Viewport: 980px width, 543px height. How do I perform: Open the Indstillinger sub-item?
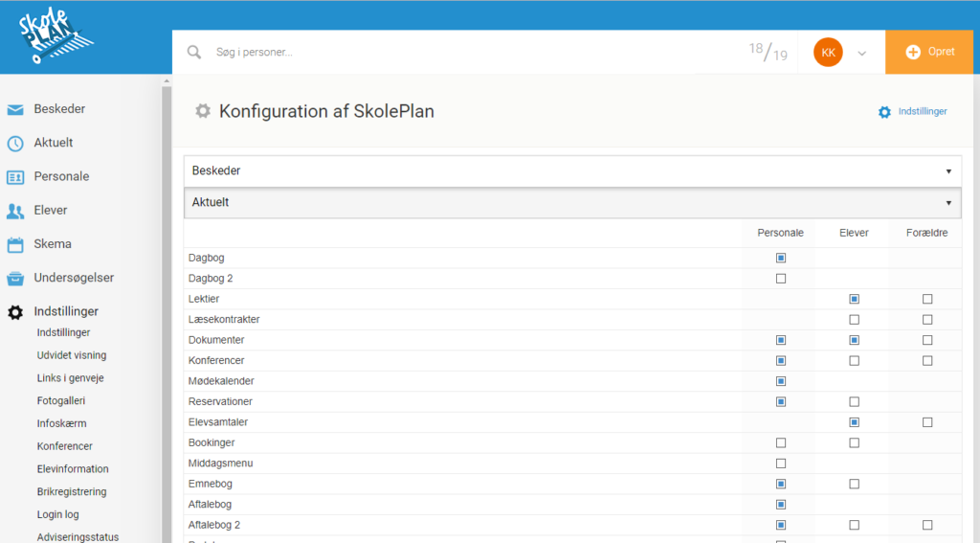[x=63, y=333]
